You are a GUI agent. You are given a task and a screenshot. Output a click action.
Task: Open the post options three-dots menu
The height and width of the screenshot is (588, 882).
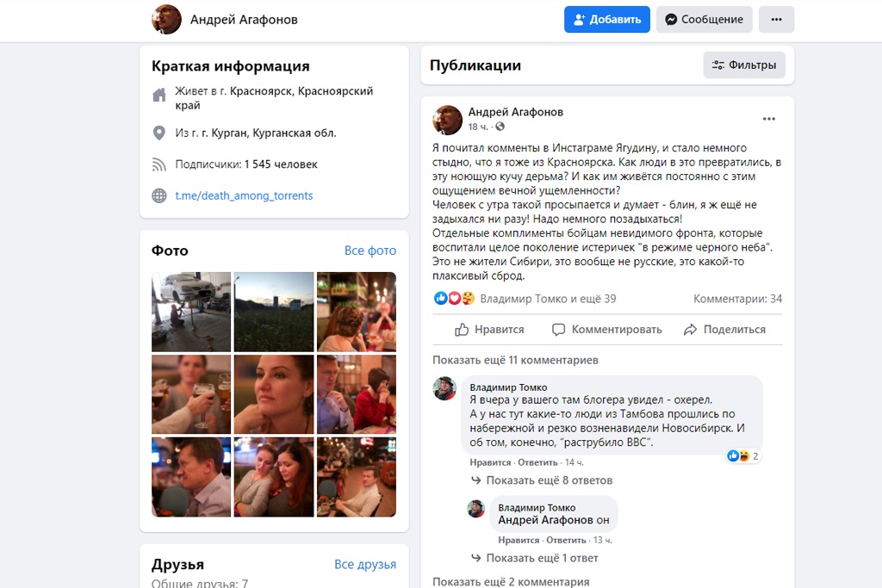(769, 119)
